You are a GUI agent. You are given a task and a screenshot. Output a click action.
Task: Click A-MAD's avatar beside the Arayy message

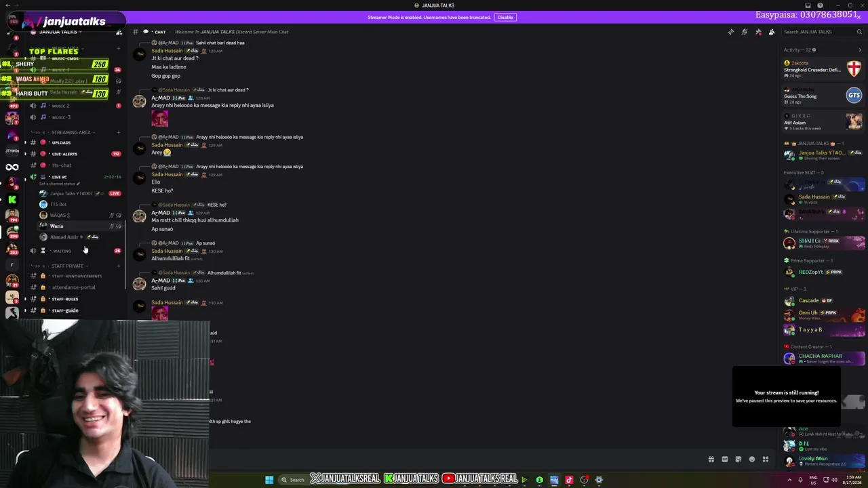click(139, 102)
